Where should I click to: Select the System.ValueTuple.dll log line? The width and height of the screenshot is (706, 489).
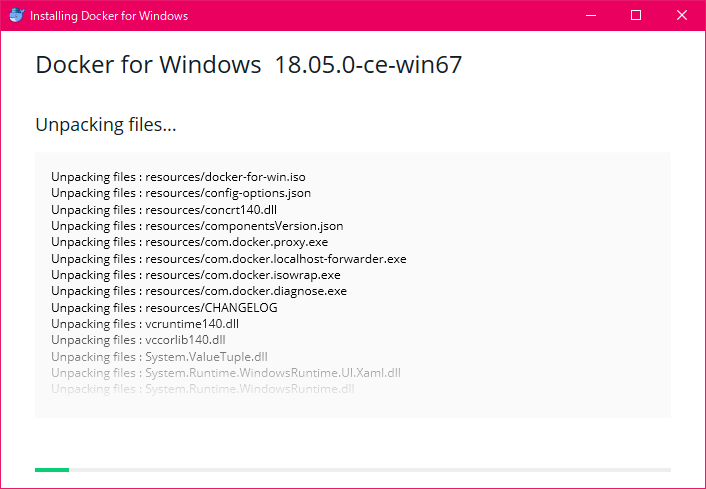159,357
